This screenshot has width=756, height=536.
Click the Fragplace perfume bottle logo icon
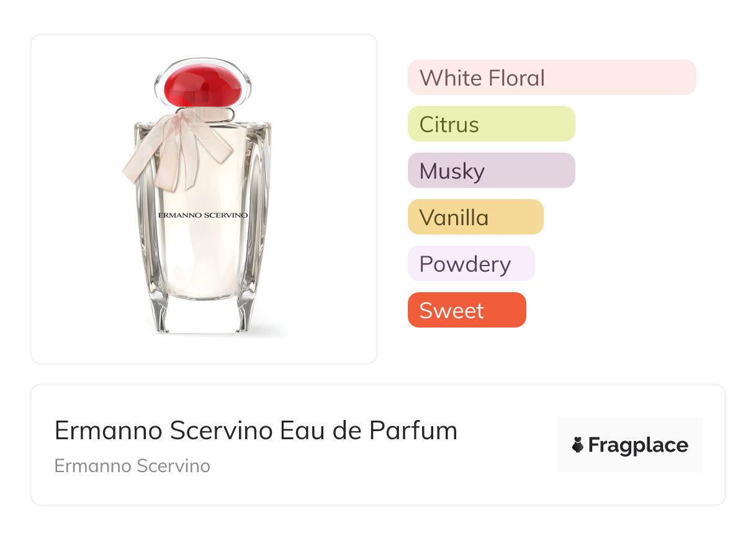click(578, 445)
